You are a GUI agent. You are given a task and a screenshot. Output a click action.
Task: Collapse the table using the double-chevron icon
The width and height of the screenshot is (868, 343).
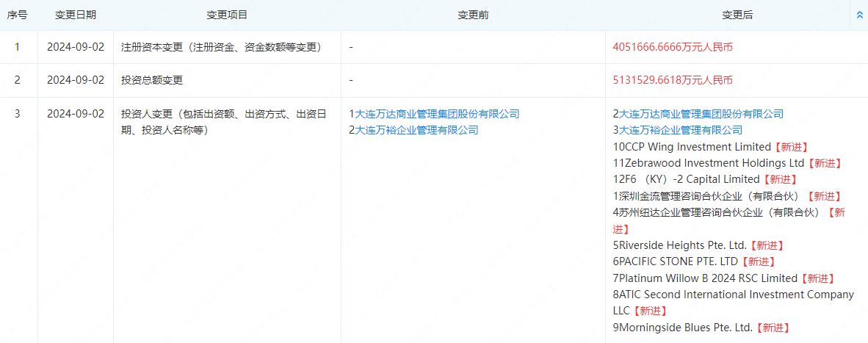[860, 15]
